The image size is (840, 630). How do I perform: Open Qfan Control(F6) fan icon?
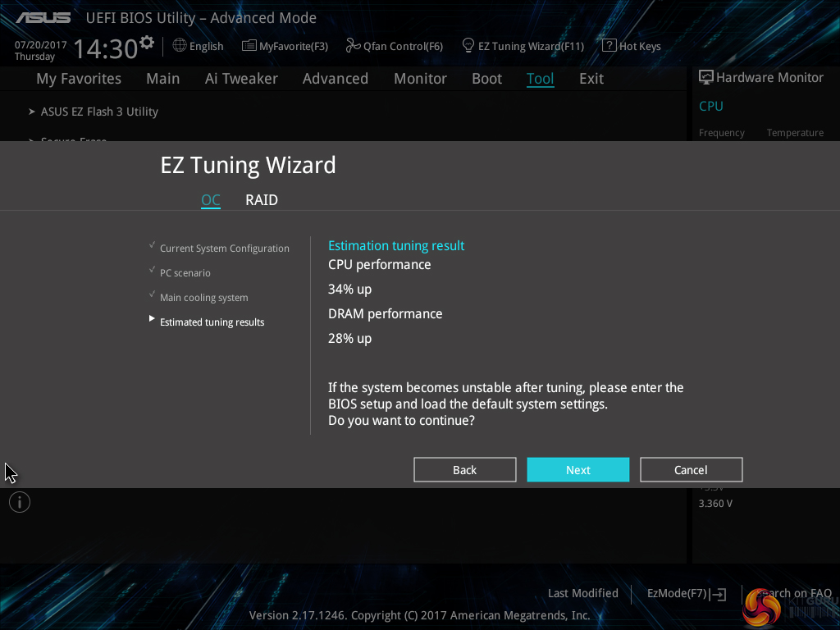(x=353, y=46)
